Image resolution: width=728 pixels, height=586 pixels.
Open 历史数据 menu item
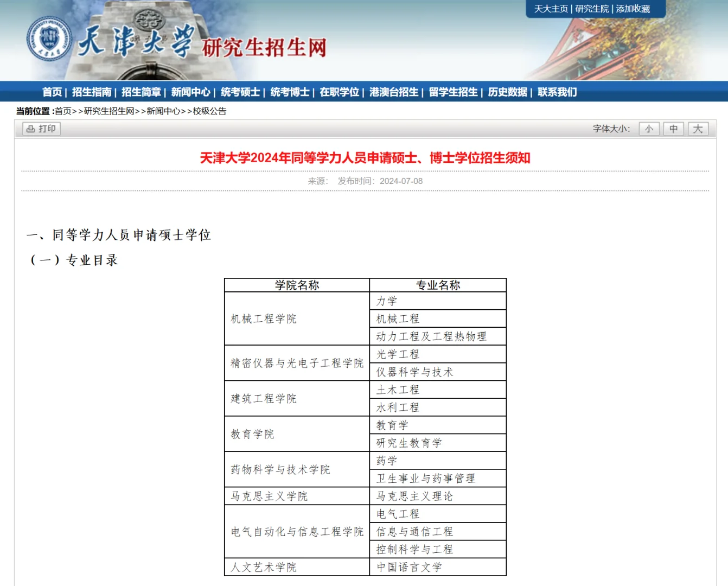pos(508,92)
